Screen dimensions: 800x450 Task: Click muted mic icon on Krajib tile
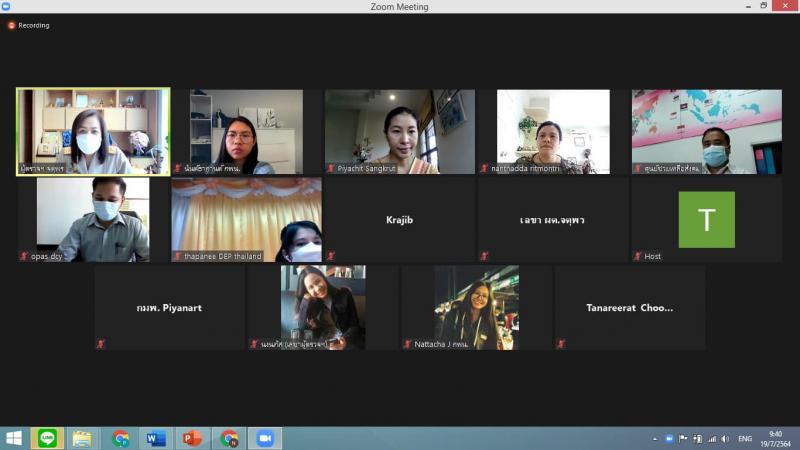[x=331, y=256]
